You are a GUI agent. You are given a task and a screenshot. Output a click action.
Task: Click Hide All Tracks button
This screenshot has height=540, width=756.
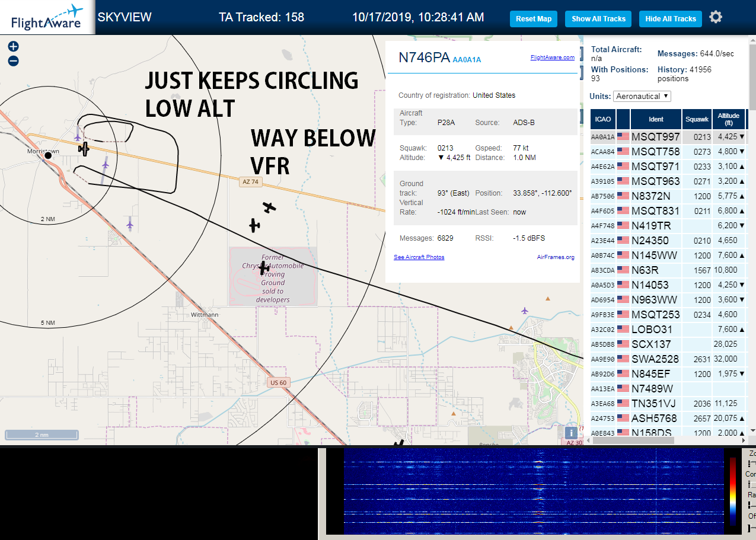(671, 19)
